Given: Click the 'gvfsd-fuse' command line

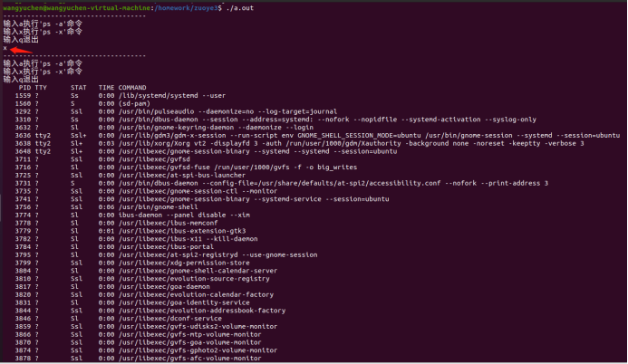Looking at the screenshot, I should click(x=237, y=168).
